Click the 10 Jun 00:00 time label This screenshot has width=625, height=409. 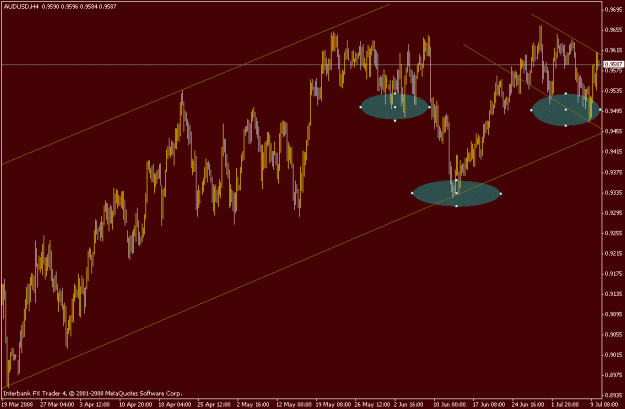tap(450, 405)
